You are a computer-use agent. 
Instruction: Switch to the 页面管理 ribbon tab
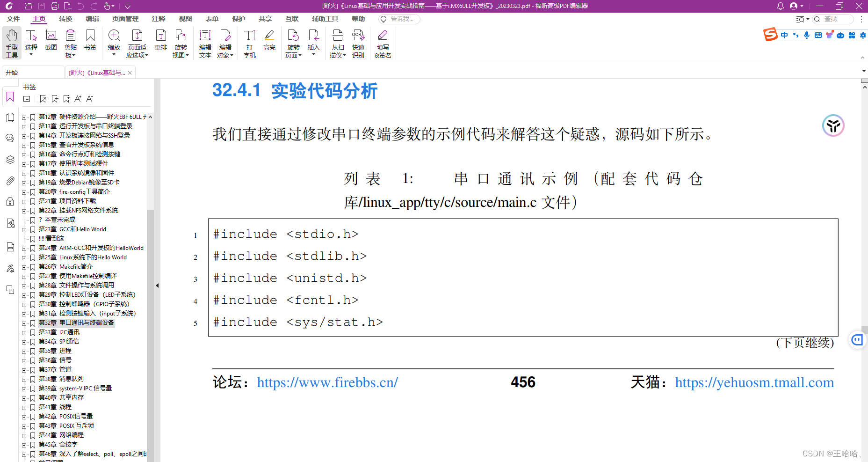pos(125,19)
